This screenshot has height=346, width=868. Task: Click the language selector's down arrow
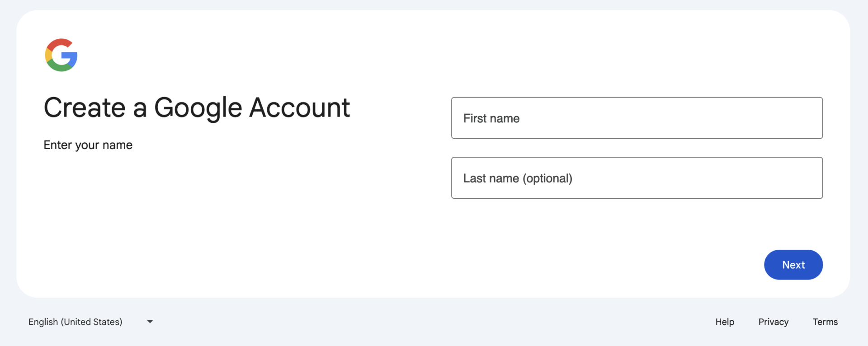coord(150,322)
